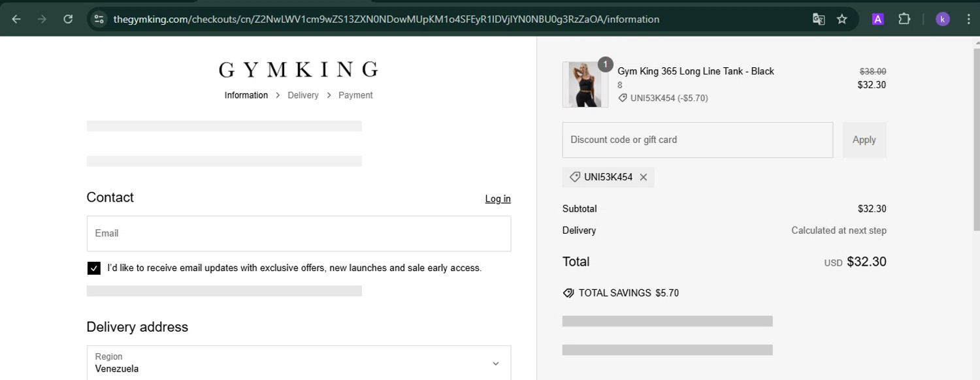Image resolution: width=980 pixels, height=380 pixels.
Task: Bookmark this page with the star icon
Action: [x=842, y=19]
